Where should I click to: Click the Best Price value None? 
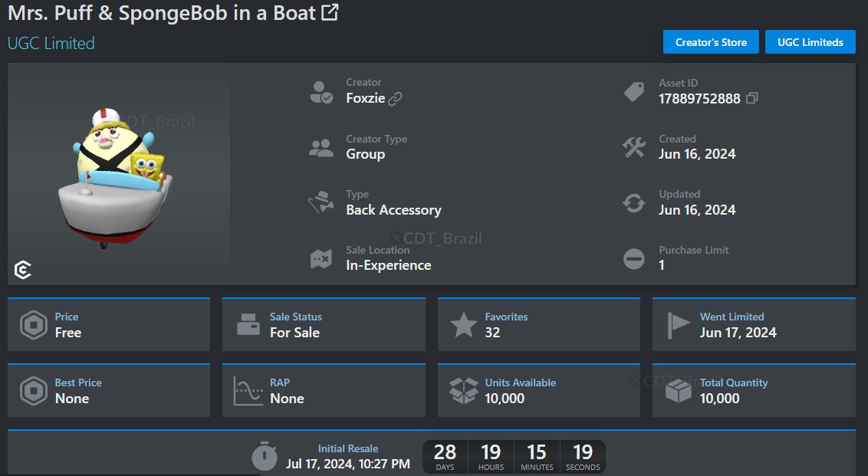tap(72, 399)
